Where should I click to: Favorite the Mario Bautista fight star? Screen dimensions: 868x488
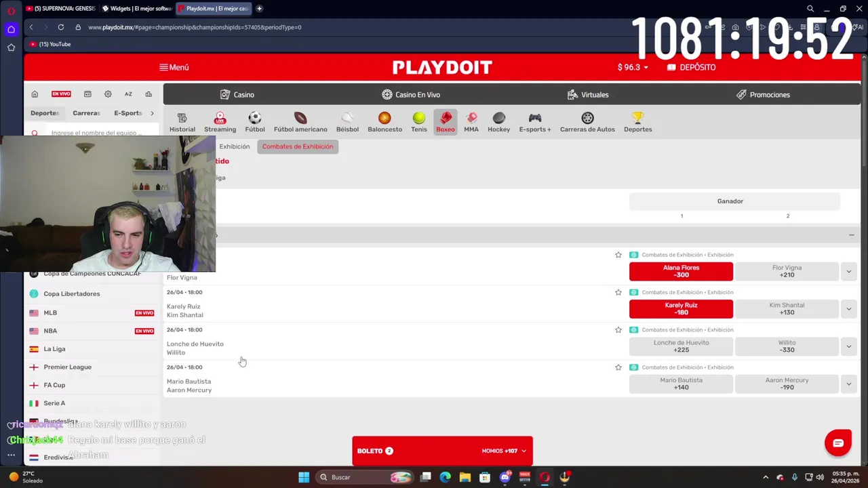point(618,367)
